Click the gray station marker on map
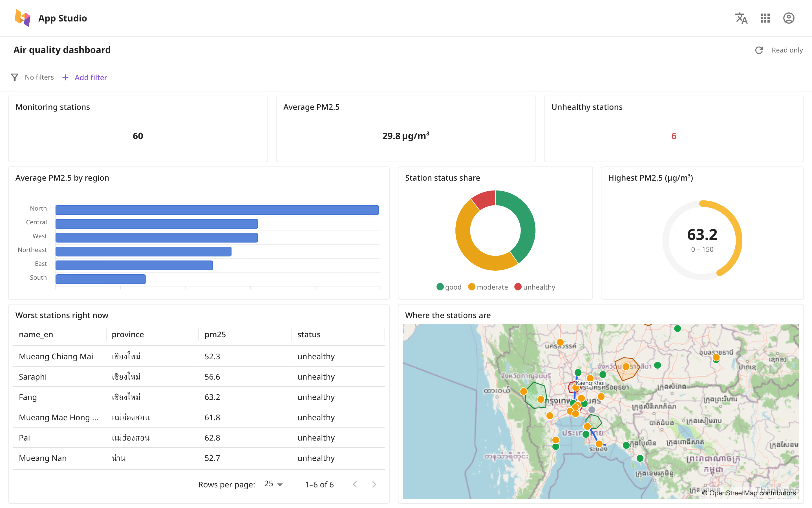 (592, 410)
